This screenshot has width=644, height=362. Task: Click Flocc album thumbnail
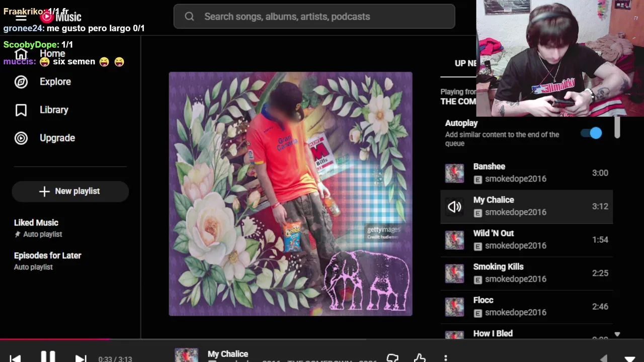454,307
